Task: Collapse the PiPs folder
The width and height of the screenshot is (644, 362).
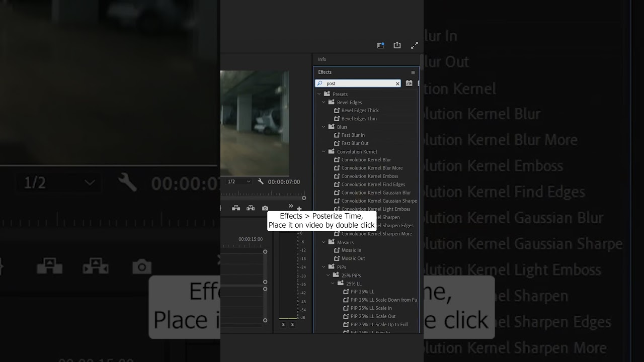Action: (x=324, y=267)
